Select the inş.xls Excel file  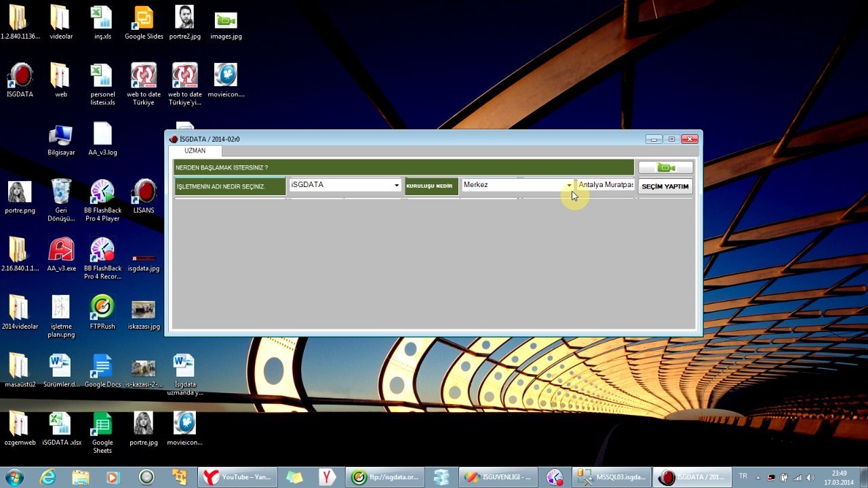[102, 22]
